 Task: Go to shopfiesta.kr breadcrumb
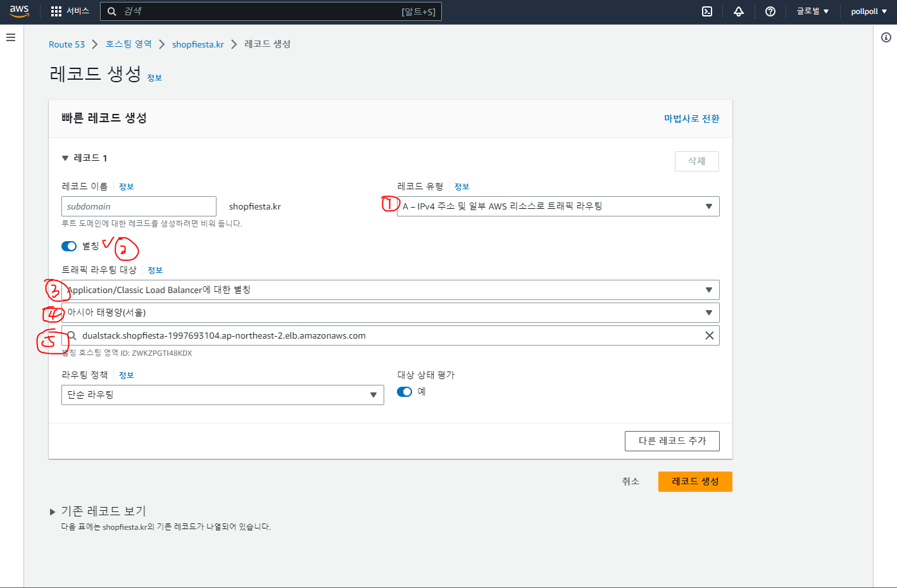pos(198,44)
